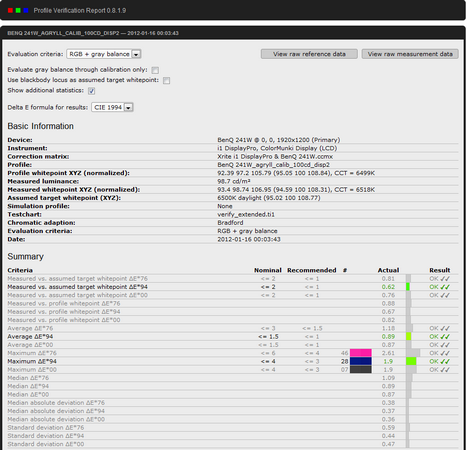The height and width of the screenshot is (450, 467).
Task: Click the dark gray swatch for Maximum ΔE*00
Action: click(361, 369)
